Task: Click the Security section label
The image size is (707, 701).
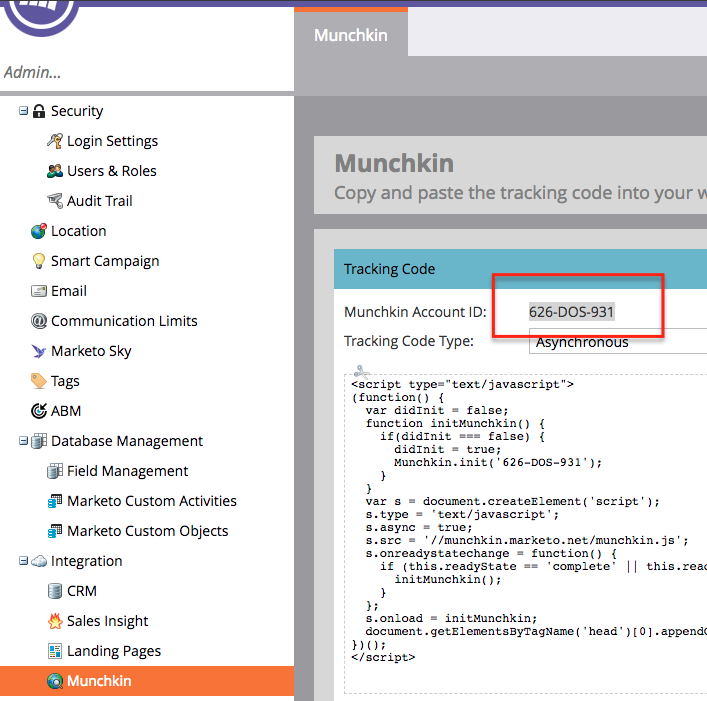Action: (77, 111)
